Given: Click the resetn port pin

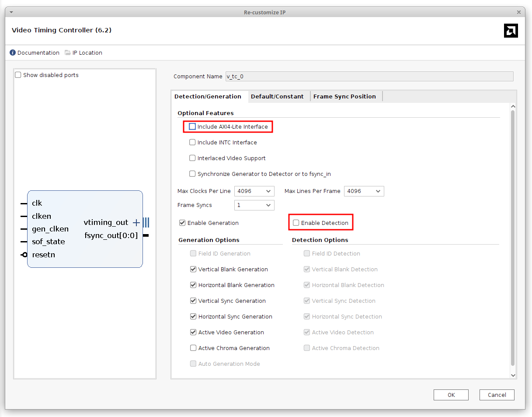Looking at the screenshot, I should point(24,255).
